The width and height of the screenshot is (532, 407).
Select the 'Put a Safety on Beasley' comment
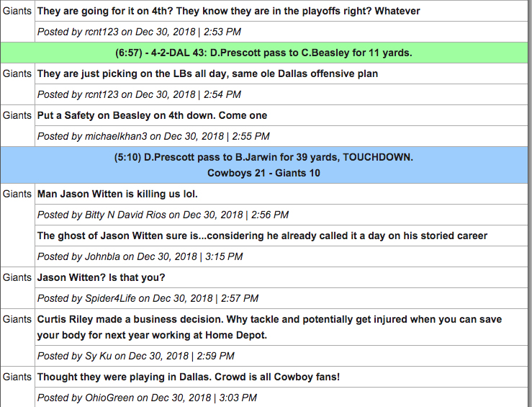click(152, 115)
